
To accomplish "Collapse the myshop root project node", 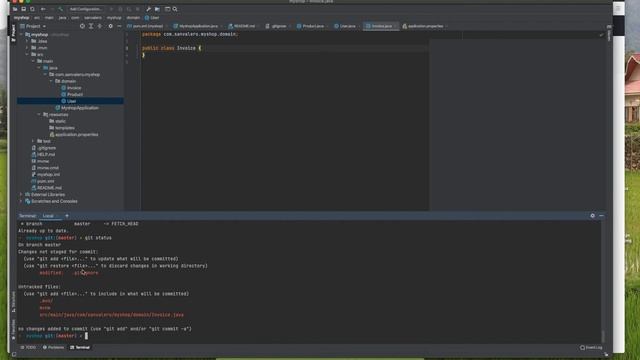I will 21,35.
